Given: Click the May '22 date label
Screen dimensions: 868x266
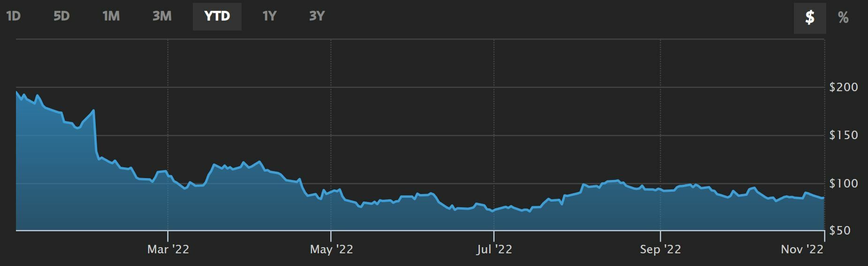Looking at the screenshot, I should (331, 250).
